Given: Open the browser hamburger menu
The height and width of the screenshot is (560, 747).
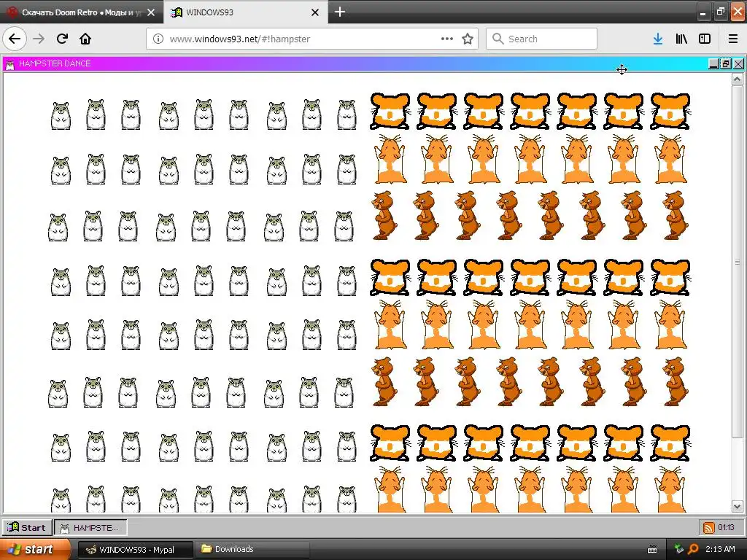Looking at the screenshot, I should pyautogui.click(x=733, y=39).
